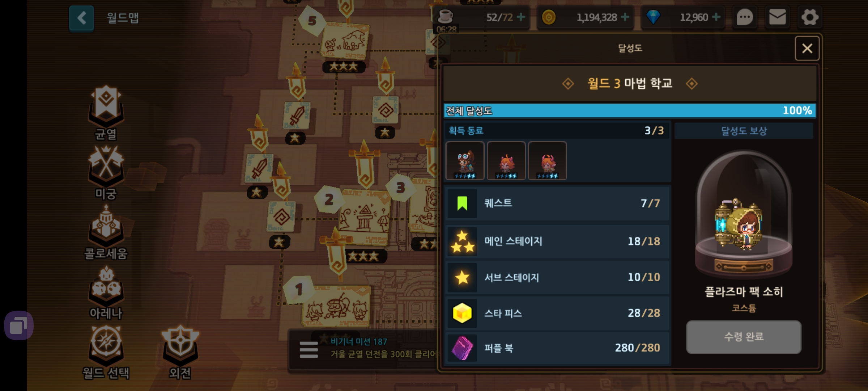Open the settings gear icon
Screen dimensions: 868x391
click(810, 17)
